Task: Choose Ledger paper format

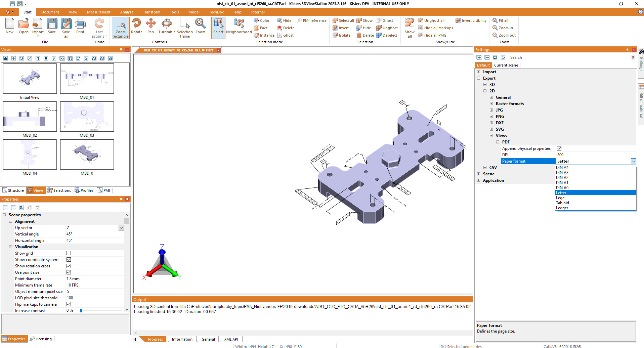Action: click(x=596, y=208)
